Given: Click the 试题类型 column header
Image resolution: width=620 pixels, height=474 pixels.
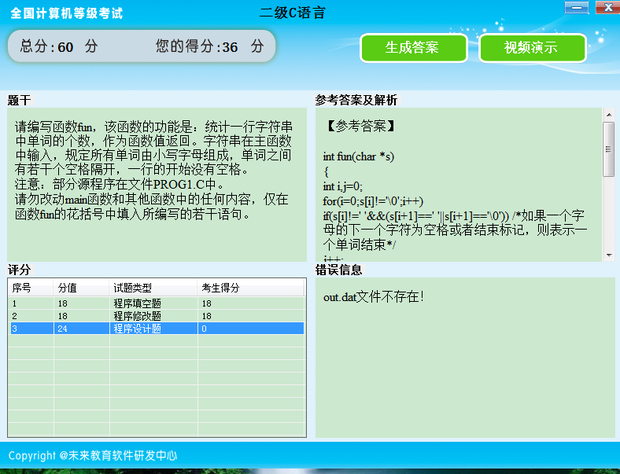Looking at the screenshot, I should (x=153, y=288).
